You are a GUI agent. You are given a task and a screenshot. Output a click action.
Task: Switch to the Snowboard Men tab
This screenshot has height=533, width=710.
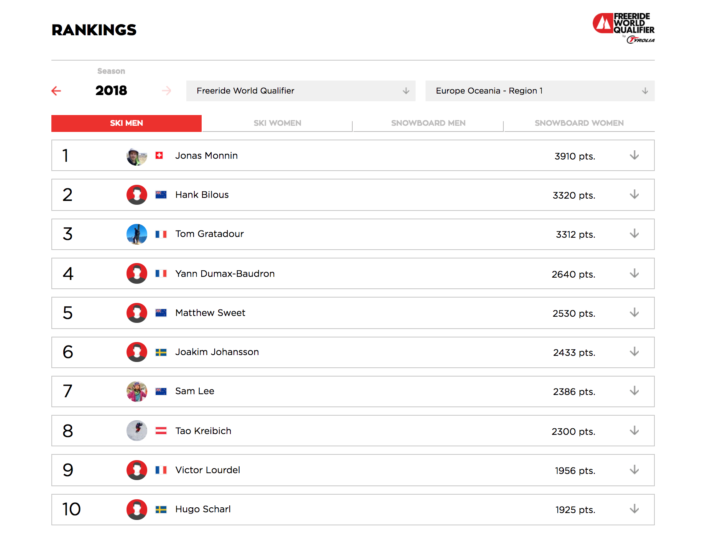coord(428,123)
